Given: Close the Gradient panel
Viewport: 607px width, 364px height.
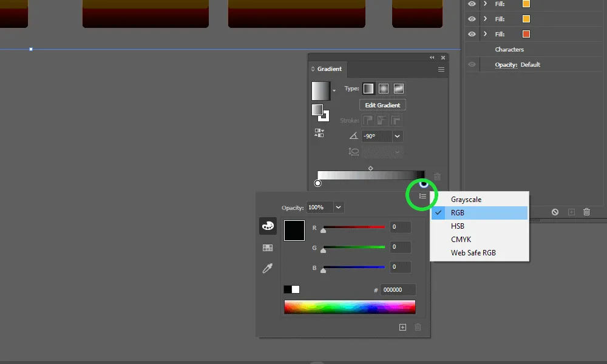Looking at the screenshot, I should point(443,57).
